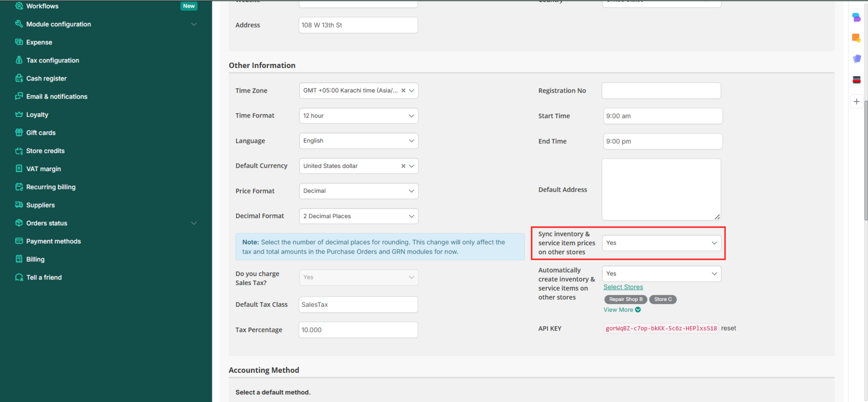Open the Time Format dropdown

point(359,115)
